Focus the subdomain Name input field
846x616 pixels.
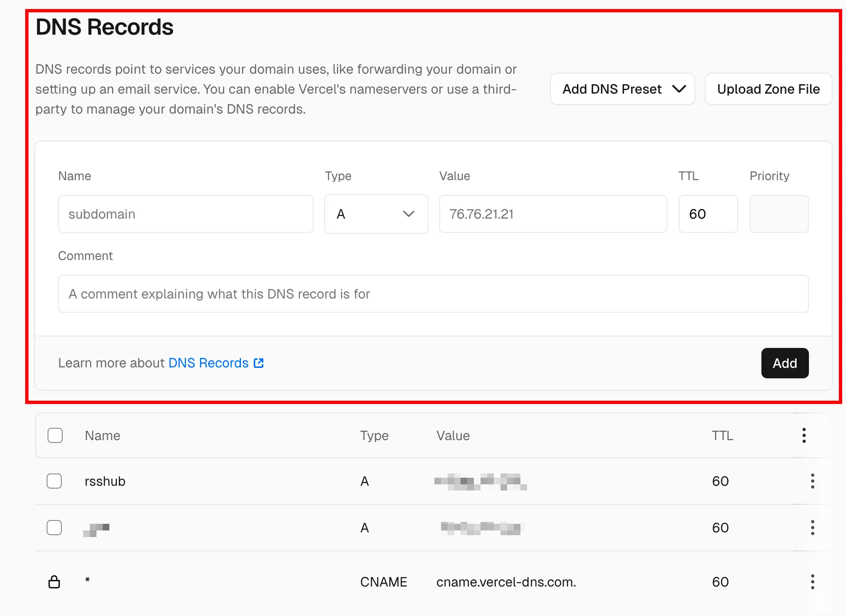[185, 214]
